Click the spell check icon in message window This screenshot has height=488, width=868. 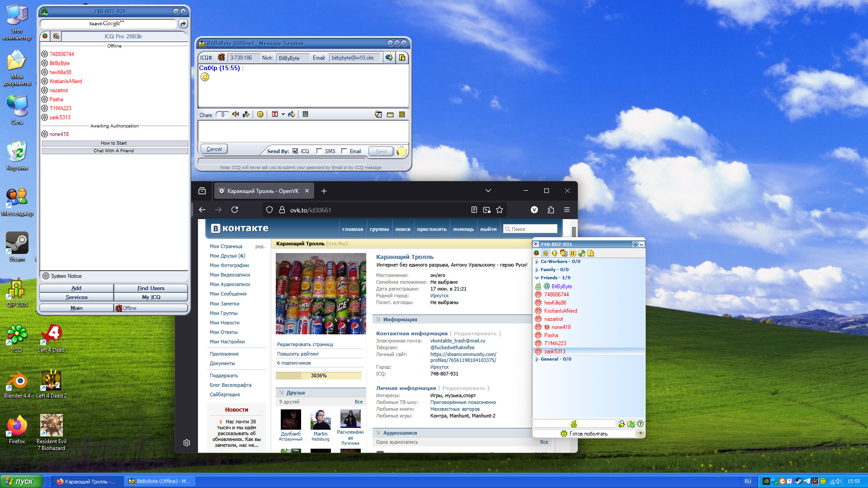[246, 114]
